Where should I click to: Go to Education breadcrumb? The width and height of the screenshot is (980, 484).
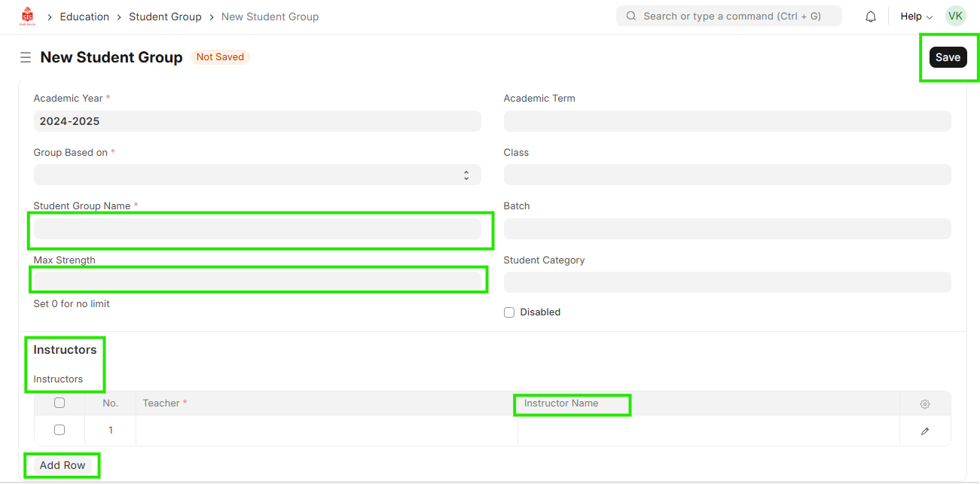tap(84, 17)
